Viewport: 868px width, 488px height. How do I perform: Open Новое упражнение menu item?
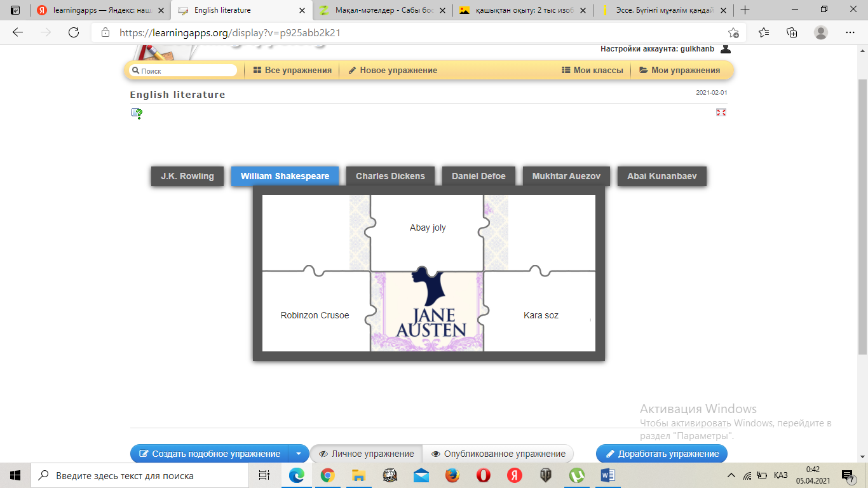(x=393, y=71)
